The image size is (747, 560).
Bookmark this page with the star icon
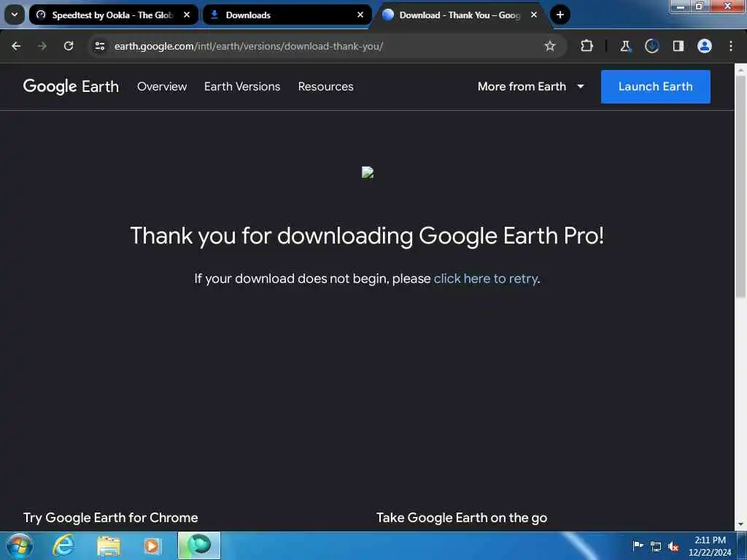coord(550,46)
